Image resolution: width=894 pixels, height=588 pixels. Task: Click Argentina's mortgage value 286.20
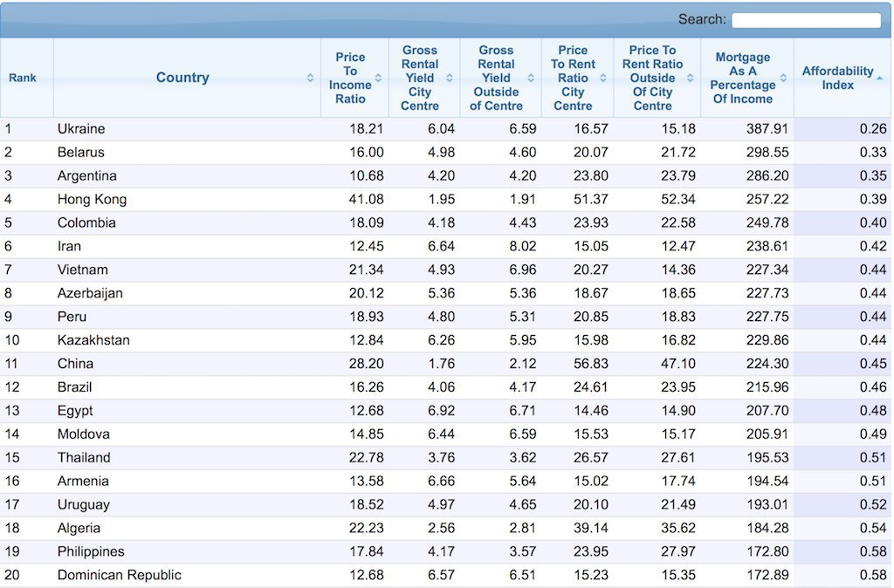tap(767, 175)
